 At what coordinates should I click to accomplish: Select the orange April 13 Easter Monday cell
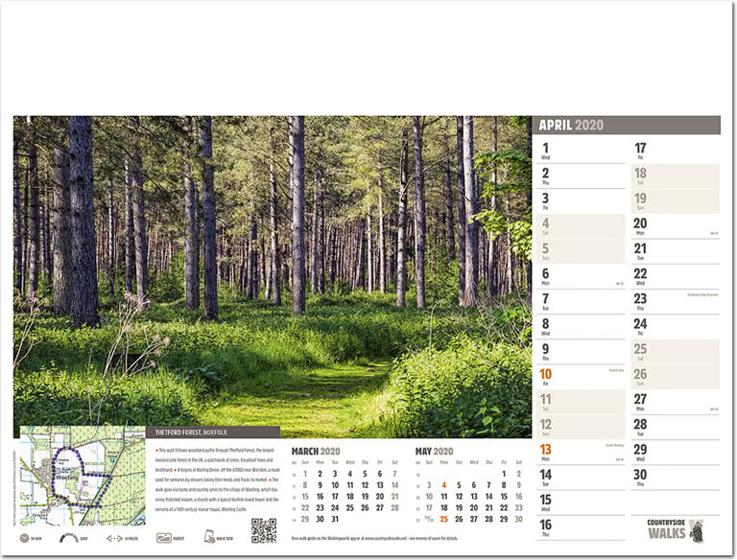pos(581,453)
